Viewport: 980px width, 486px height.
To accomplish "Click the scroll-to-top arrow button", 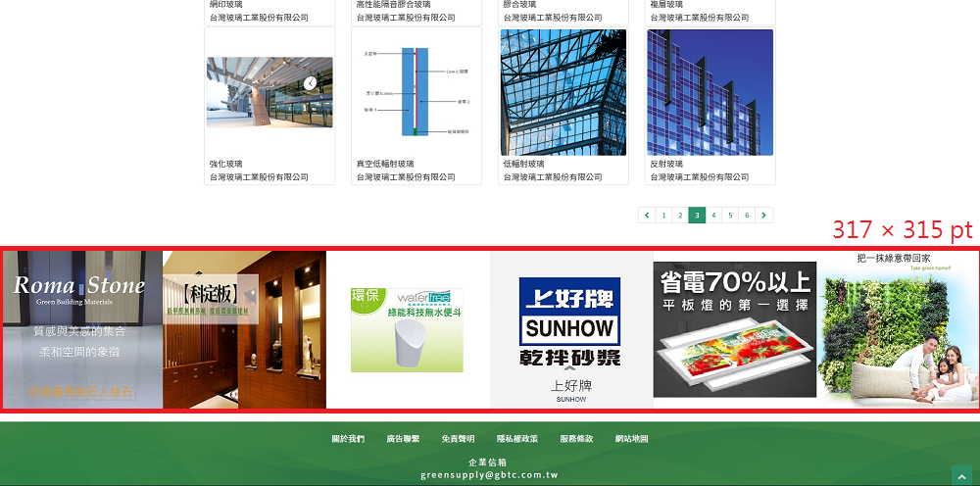I will coord(961,475).
